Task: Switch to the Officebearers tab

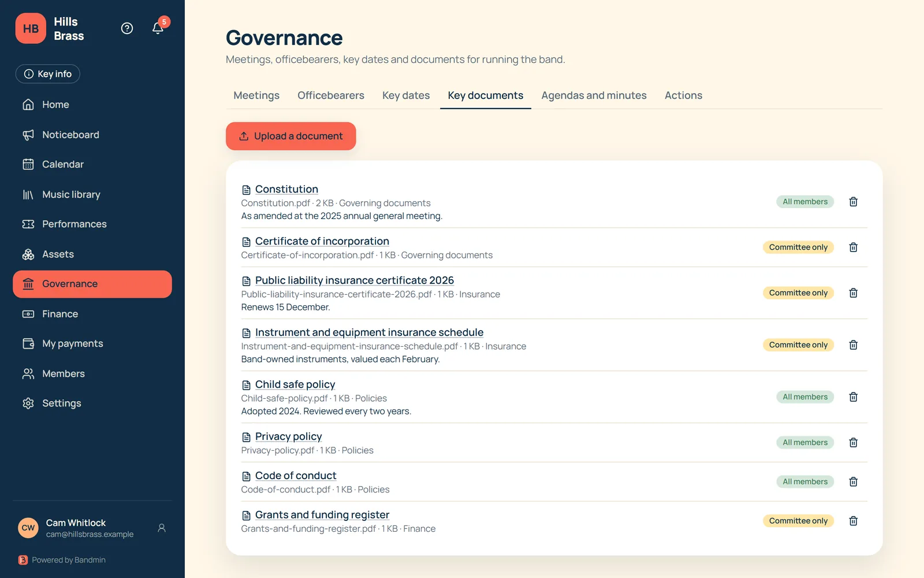Action: (331, 95)
